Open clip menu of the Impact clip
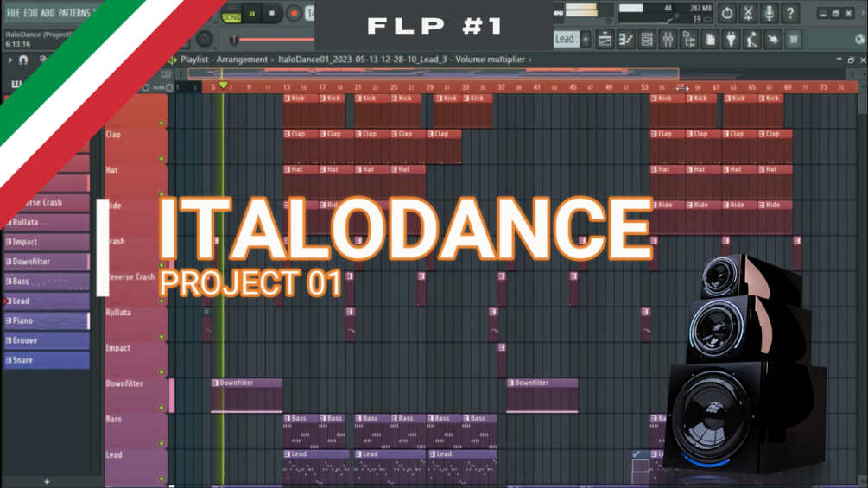The width and height of the screenshot is (868, 488). click(x=502, y=347)
